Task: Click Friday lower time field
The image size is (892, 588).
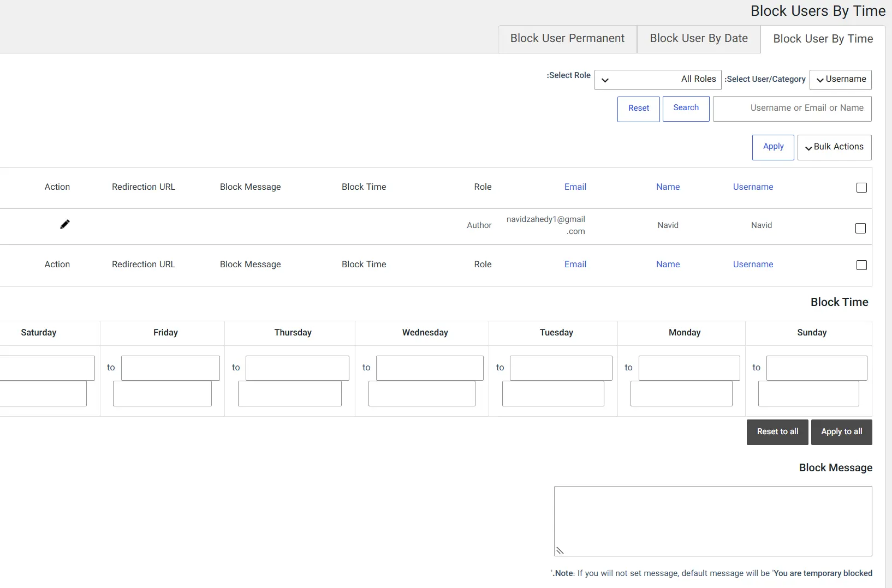Action: (162, 393)
